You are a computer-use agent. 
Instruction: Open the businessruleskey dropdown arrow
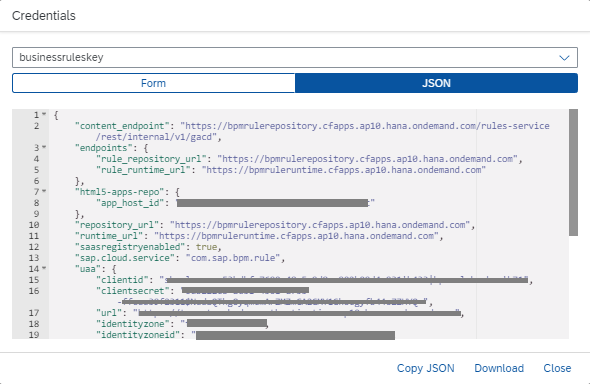tap(564, 58)
